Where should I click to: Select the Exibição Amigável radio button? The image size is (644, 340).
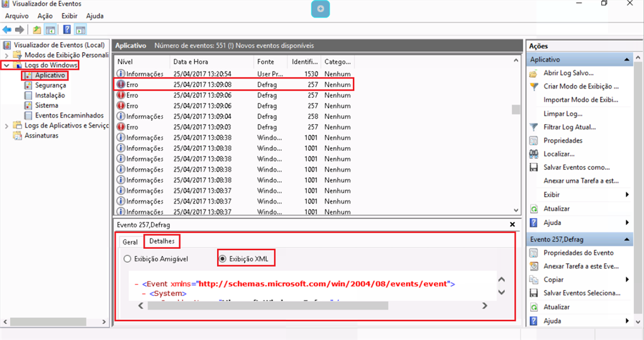point(127,259)
